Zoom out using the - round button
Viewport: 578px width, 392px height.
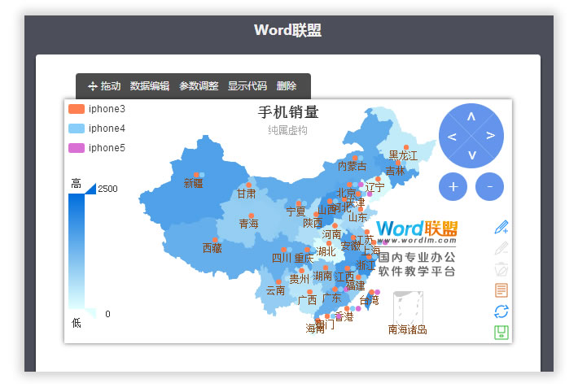click(489, 186)
